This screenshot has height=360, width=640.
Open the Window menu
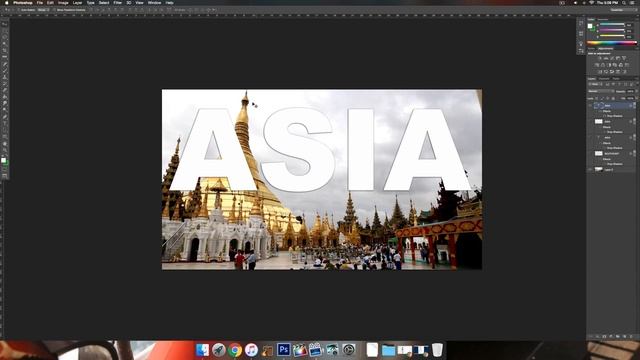click(x=154, y=2)
